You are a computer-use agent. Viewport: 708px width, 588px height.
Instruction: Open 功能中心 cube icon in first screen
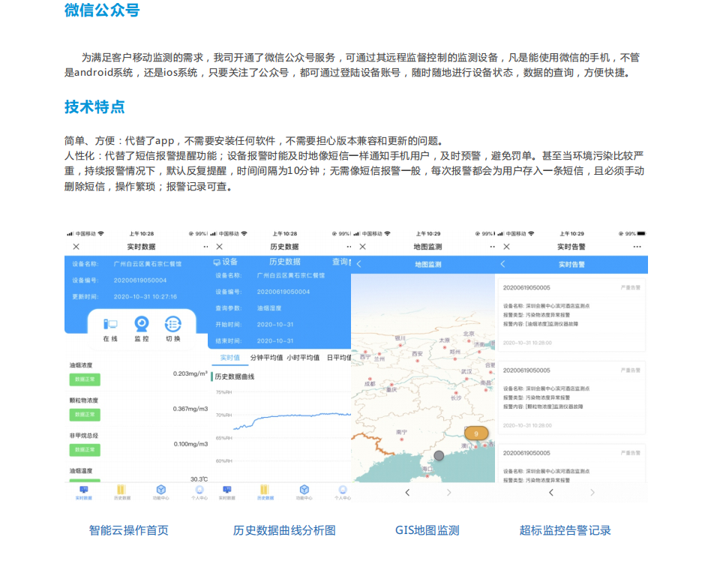pyautogui.click(x=160, y=492)
